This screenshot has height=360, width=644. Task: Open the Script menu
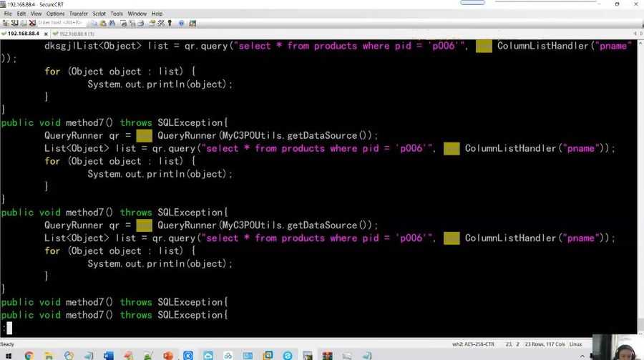point(99,14)
